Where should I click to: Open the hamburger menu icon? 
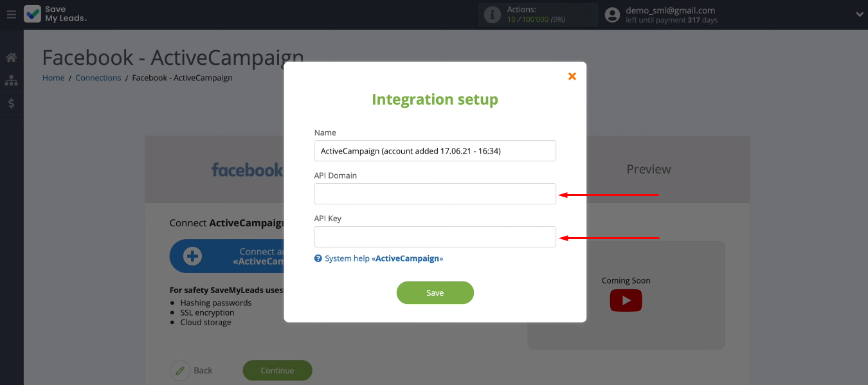coord(12,14)
